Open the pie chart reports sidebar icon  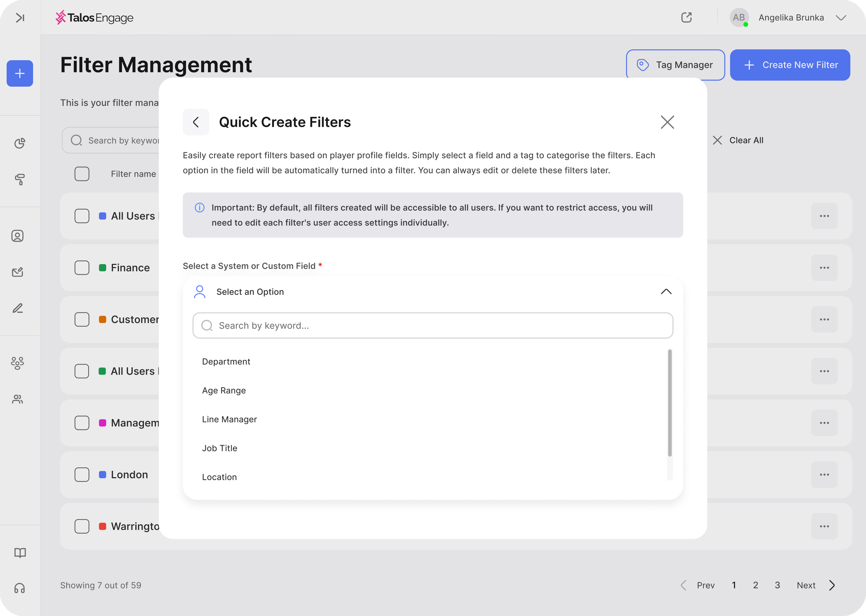tap(20, 143)
